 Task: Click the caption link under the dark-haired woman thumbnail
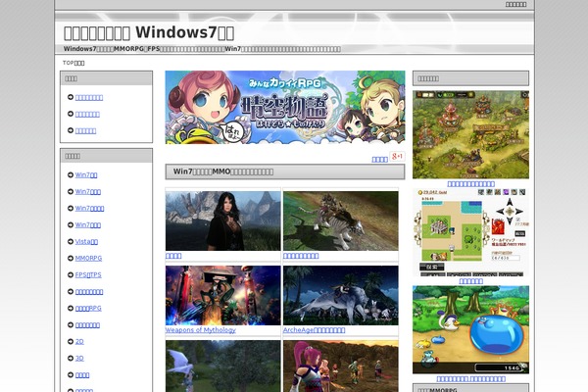pos(173,256)
